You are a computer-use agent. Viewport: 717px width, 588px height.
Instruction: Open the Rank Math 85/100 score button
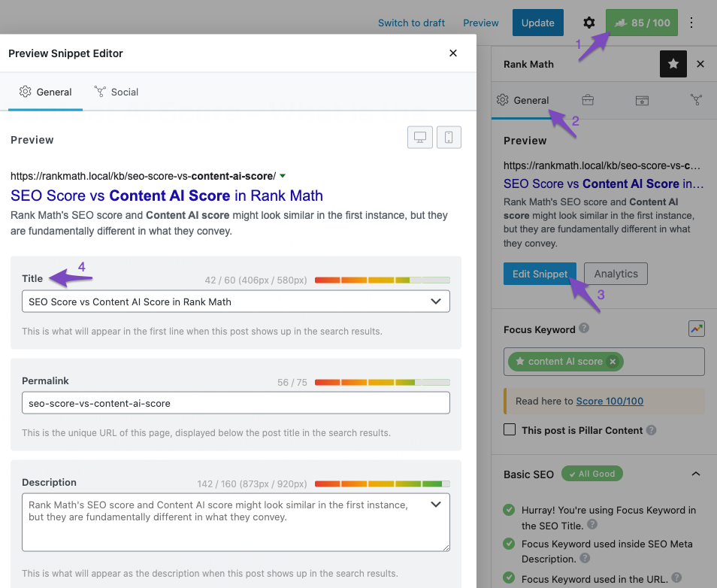pyautogui.click(x=642, y=23)
